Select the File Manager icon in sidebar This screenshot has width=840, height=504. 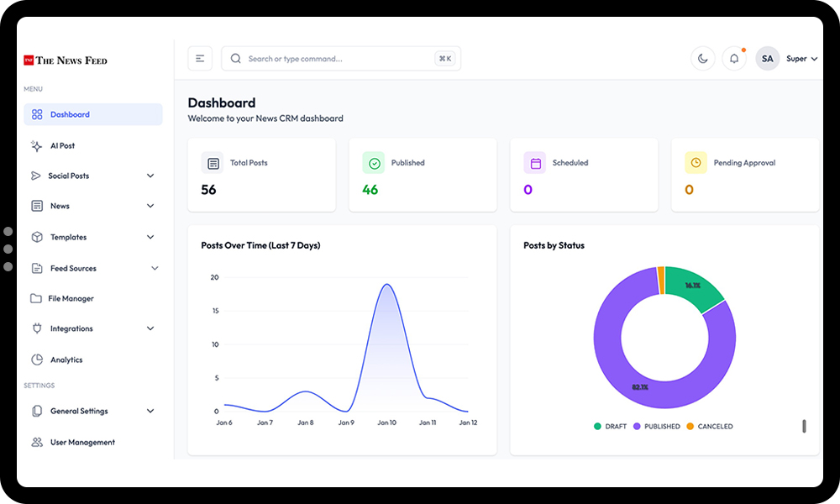(x=37, y=298)
